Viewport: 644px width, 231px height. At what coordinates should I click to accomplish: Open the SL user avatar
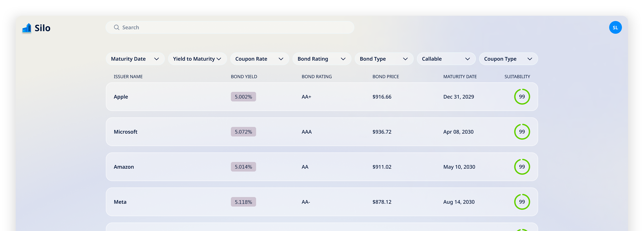615,27
